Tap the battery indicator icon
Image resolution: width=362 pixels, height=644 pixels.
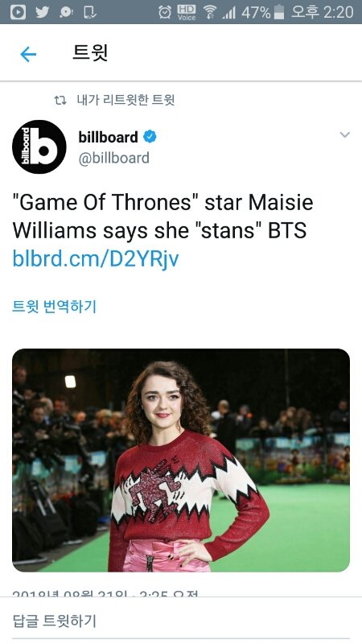[x=279, y=12]
